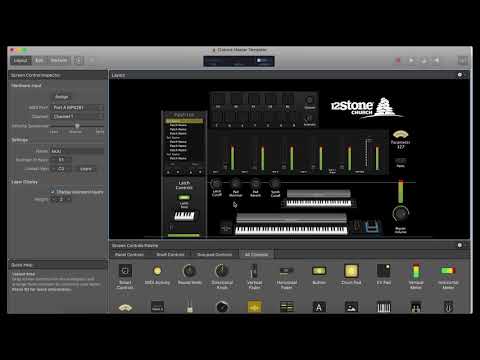Click the Height stepper in Label Display
This screenshot has height=360, width=480.
(61, 199)
